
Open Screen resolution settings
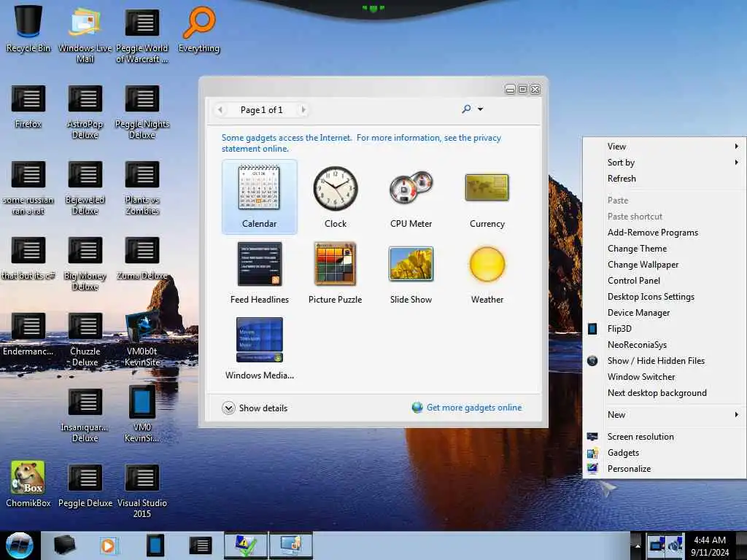coord(664,437)
